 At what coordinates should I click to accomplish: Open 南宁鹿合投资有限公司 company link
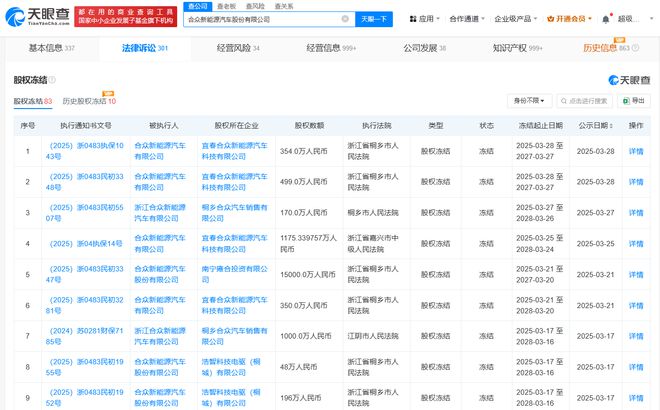tap(234, 274)
